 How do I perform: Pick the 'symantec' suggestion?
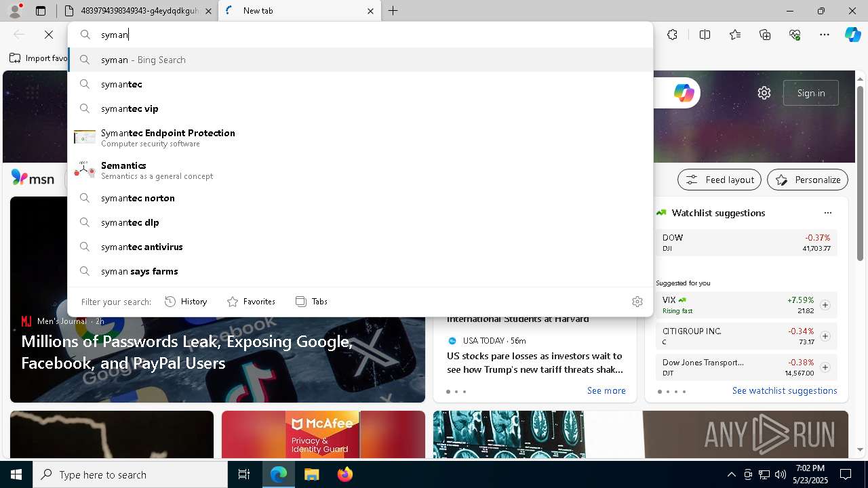click(360, 84)
